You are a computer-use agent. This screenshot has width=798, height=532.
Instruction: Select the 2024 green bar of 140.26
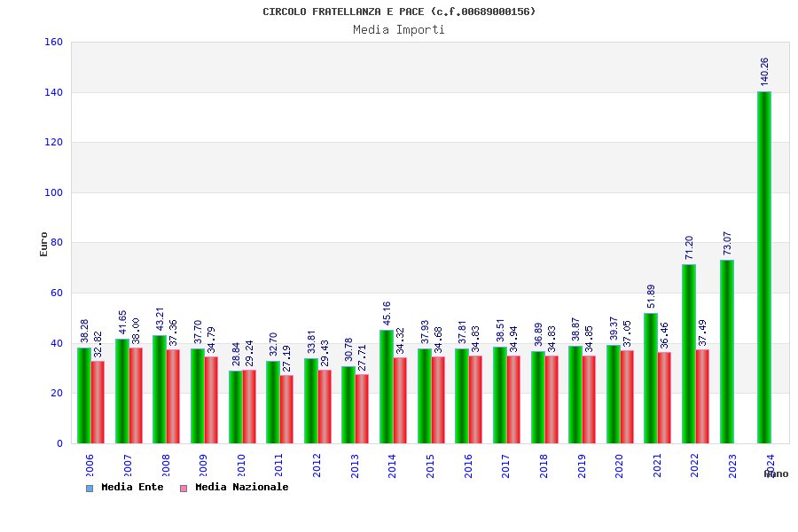click(x=764, y=267)
